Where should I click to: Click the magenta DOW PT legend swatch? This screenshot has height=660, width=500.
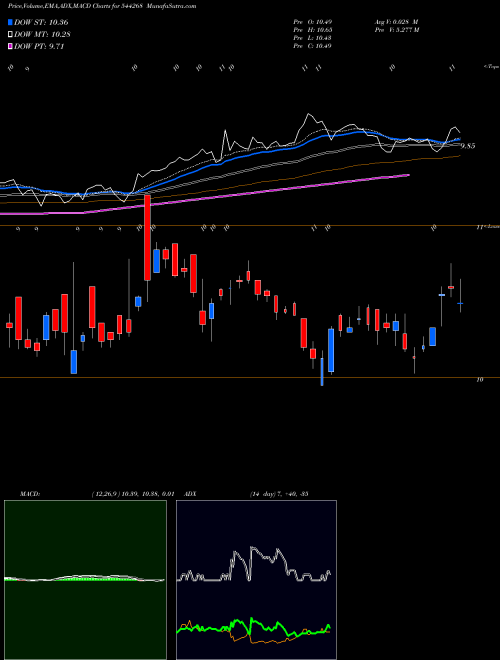pyautogui.click(x=11, y=46)
